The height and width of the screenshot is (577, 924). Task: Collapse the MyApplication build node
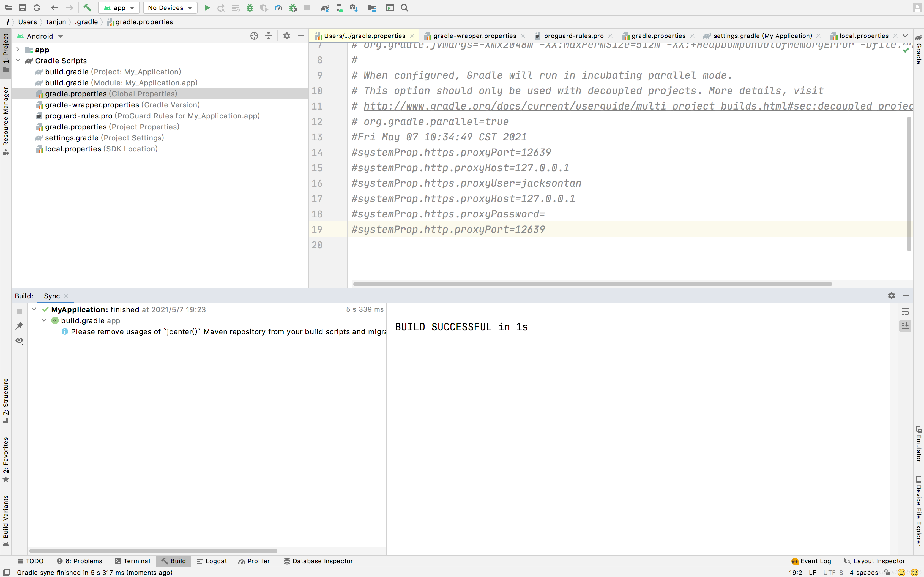(34, 309)
